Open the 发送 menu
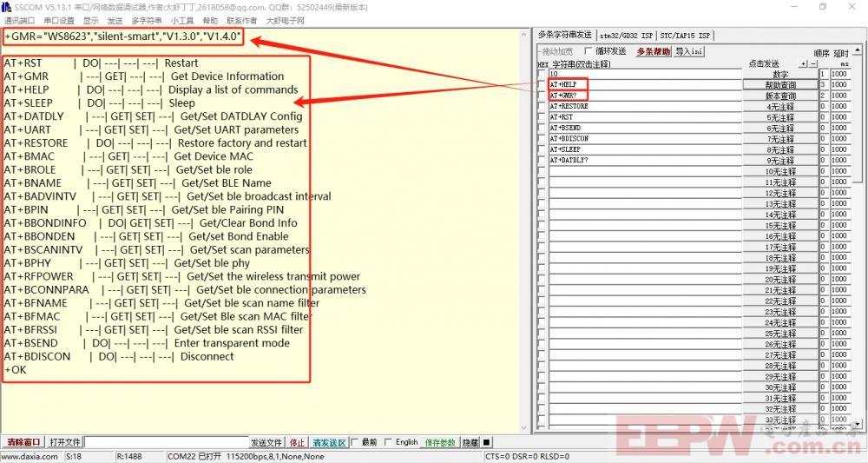 coord(115,21)
